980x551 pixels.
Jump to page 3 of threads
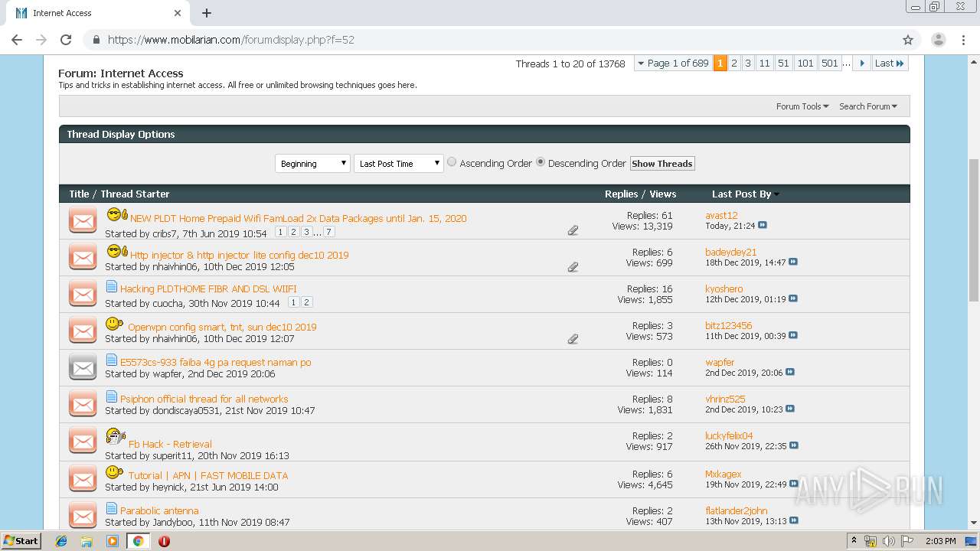click(748, 64)
